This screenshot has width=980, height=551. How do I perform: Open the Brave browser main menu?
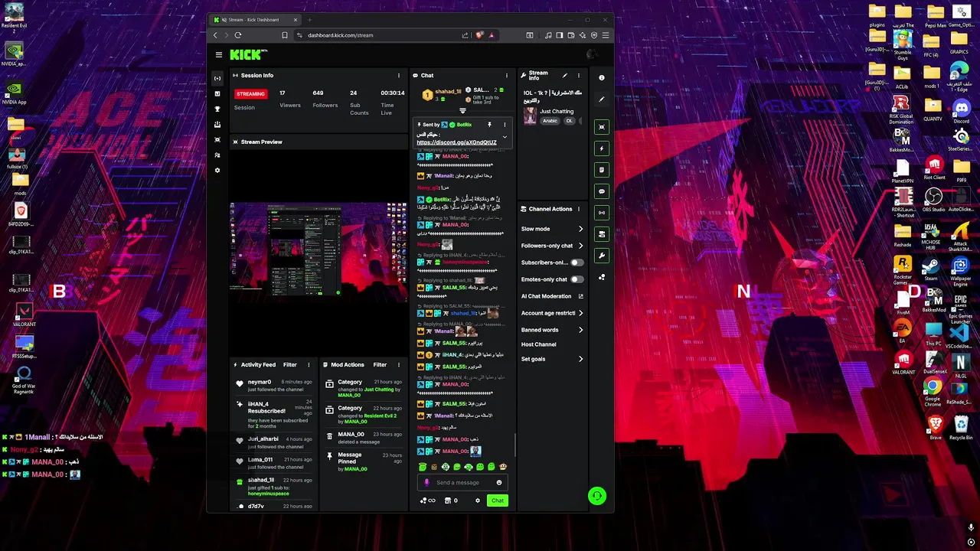[x=606, y=35]
